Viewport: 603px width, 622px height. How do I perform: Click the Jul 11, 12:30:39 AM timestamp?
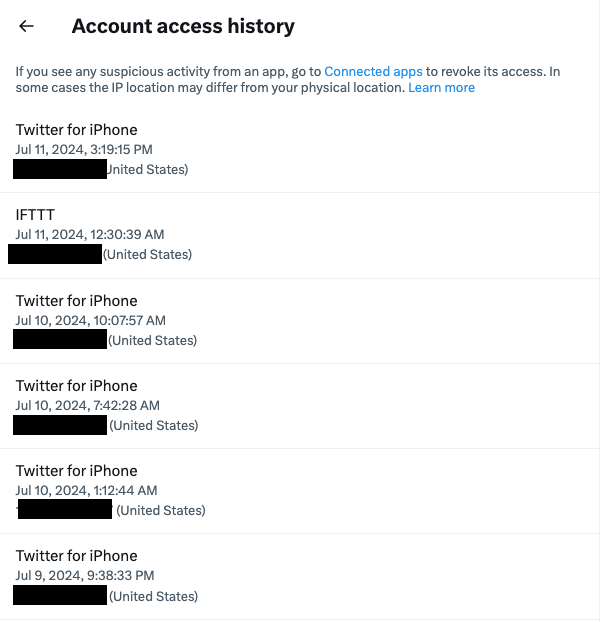click(x=90, y=234)
